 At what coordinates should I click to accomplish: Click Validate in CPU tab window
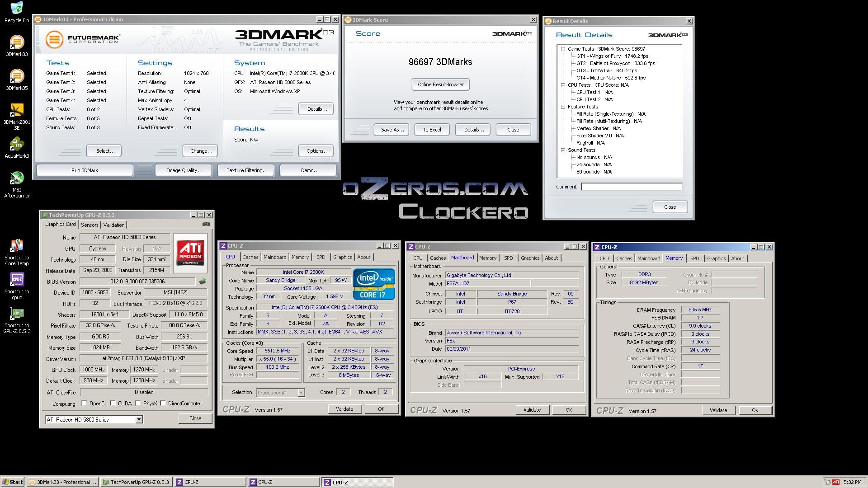[x=344, y=409]
